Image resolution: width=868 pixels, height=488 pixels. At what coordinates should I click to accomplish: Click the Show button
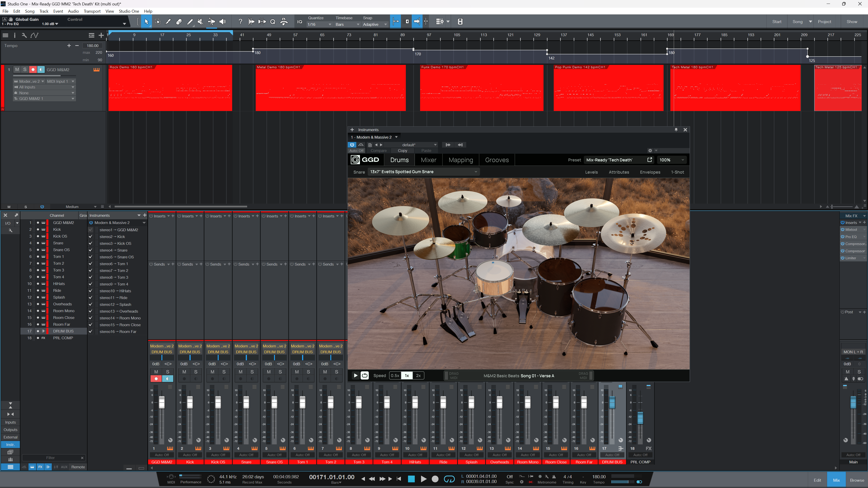852,21
